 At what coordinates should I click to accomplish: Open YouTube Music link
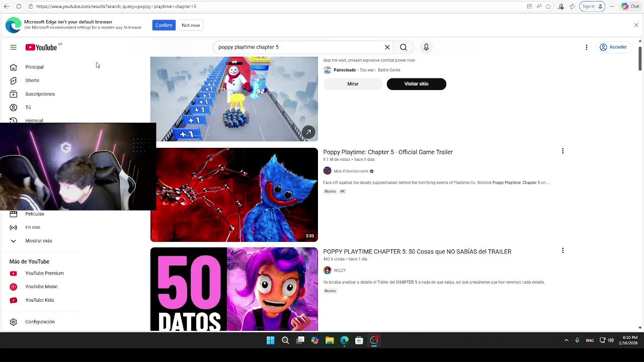(41, 287)
